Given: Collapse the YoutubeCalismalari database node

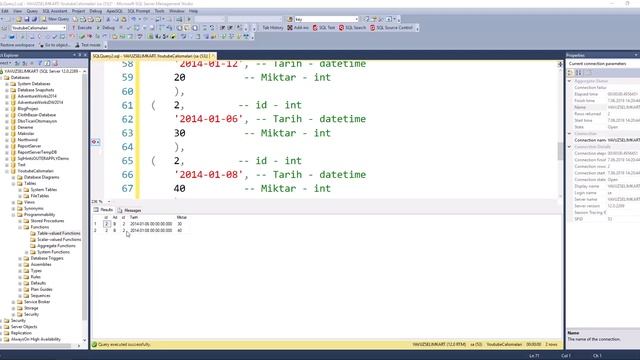Looking at the screenshot, I should coord(7,171).
